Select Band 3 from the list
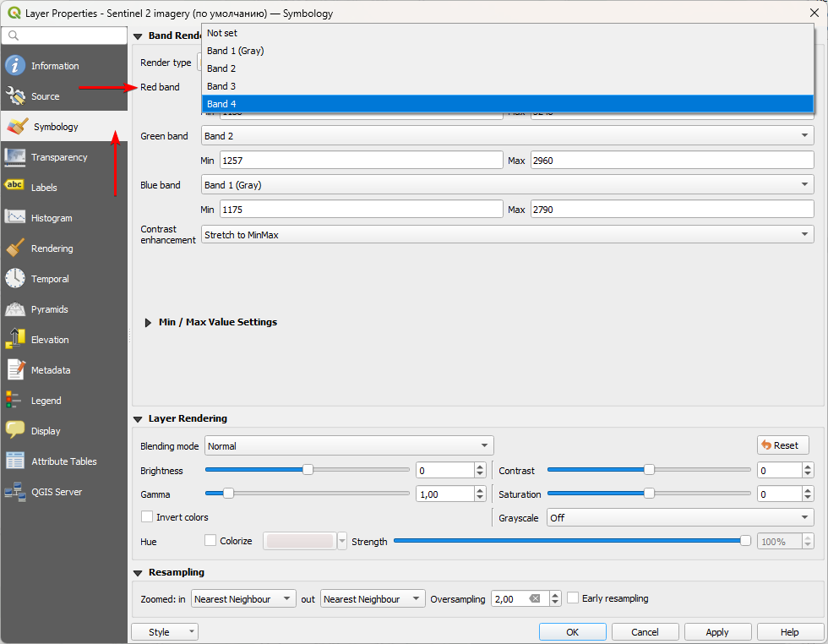This screenshot has width=828, height=644. tap(221, 86)
